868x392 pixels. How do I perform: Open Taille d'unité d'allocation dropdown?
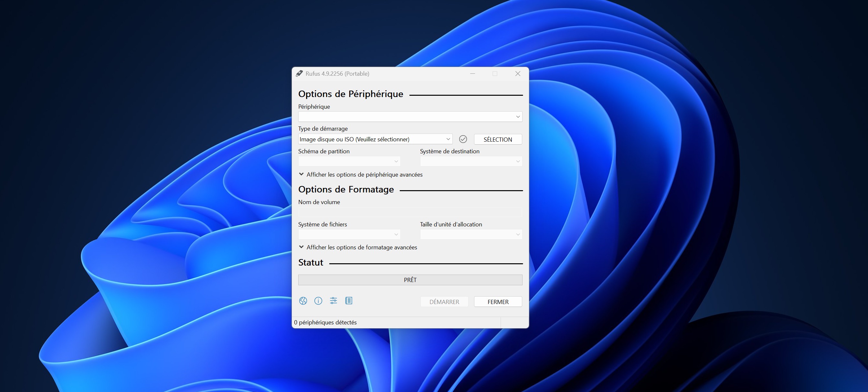tap(471, 234)
